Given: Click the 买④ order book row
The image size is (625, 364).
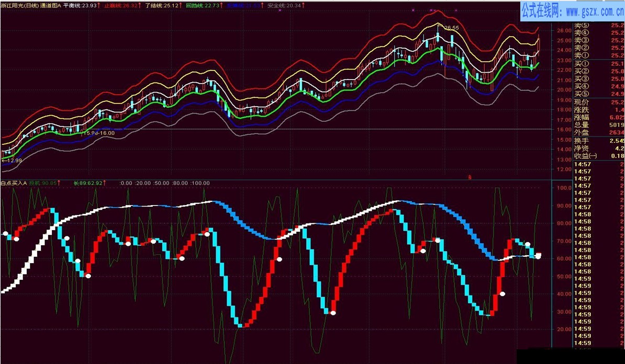Looking at the screenshot, I should tap(599, 86).
